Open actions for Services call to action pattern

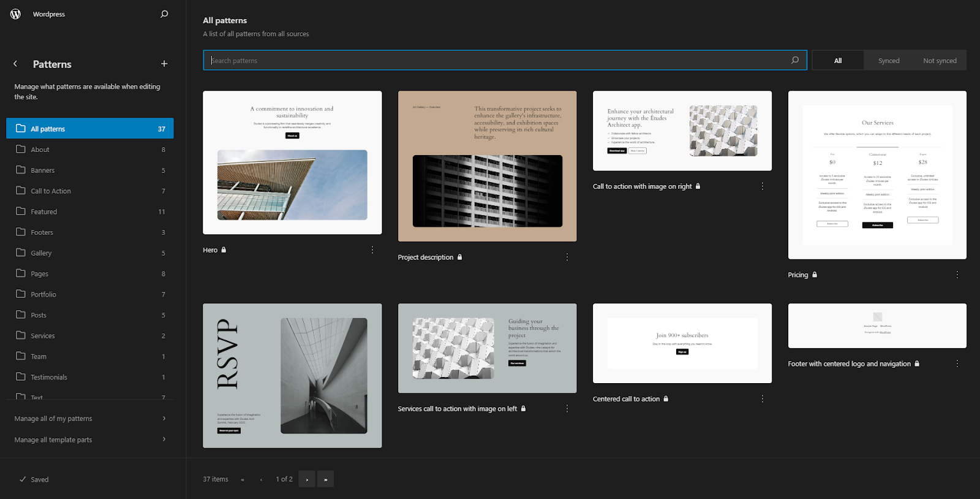tap(567, 409)
